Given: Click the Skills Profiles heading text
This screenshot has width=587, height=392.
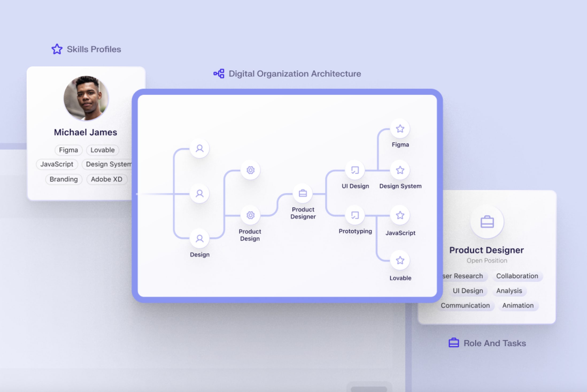Looking at the screenshot, I should pyautogui.click(x=94, y=49).
